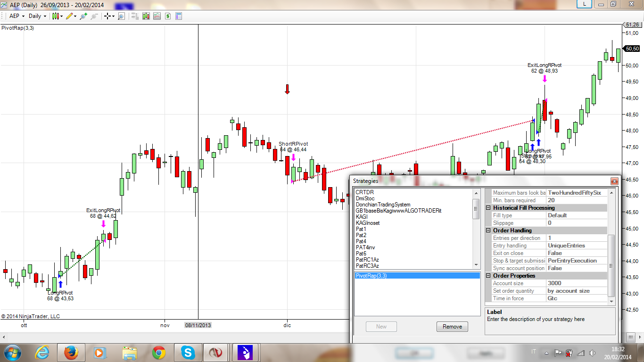Click Time in force Gtc value

(577, 298)
